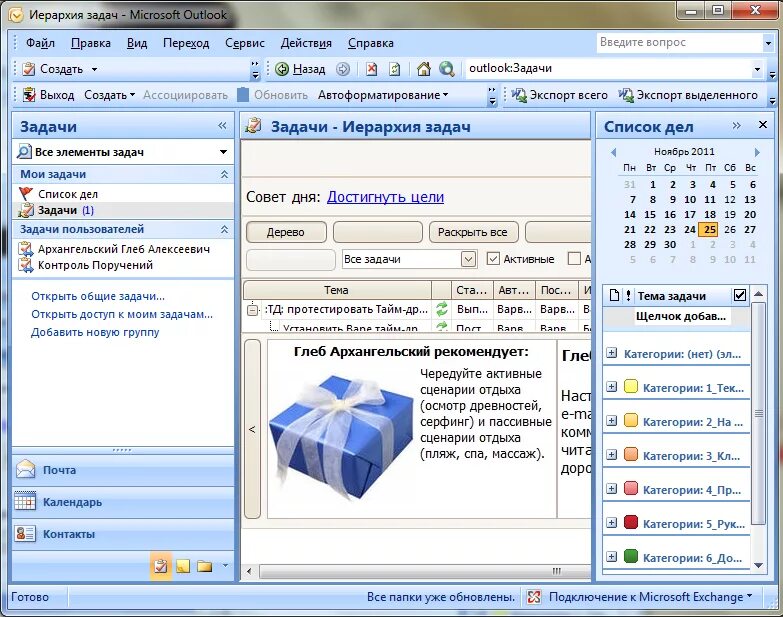Screen dimensions: 783x617
Task: Click Добавить новую группу link
Action: tap(95, 332)
